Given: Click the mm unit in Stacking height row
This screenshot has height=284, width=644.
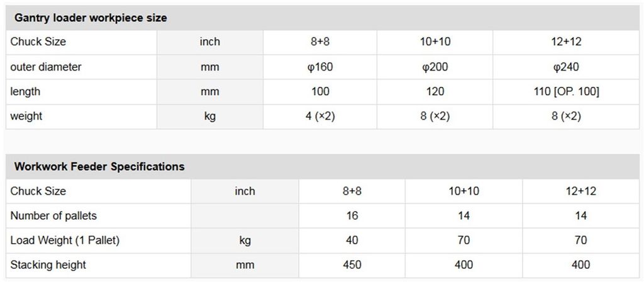Looking at the screenshot, I should point(245,265).
